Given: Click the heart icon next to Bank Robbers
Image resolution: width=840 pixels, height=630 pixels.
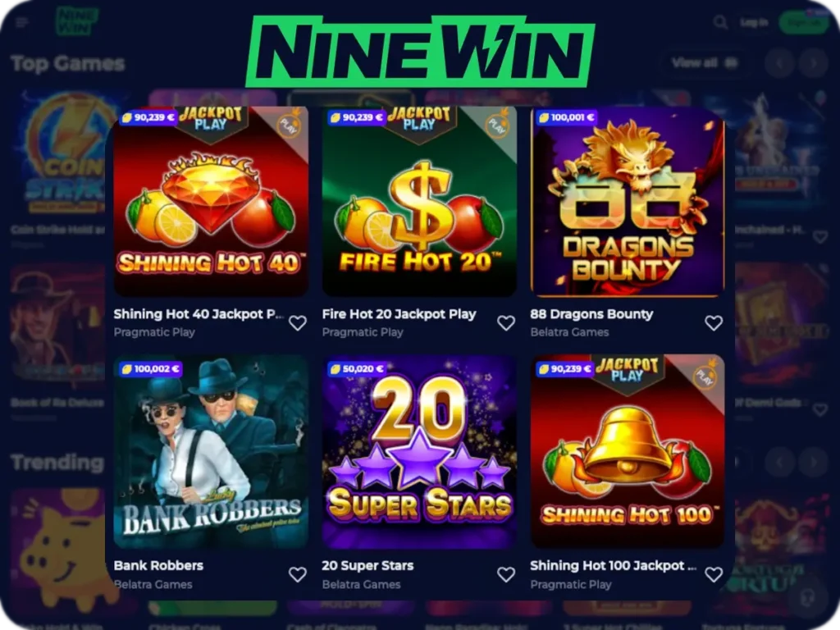Looking at the screenshot, I should (298, 575).
